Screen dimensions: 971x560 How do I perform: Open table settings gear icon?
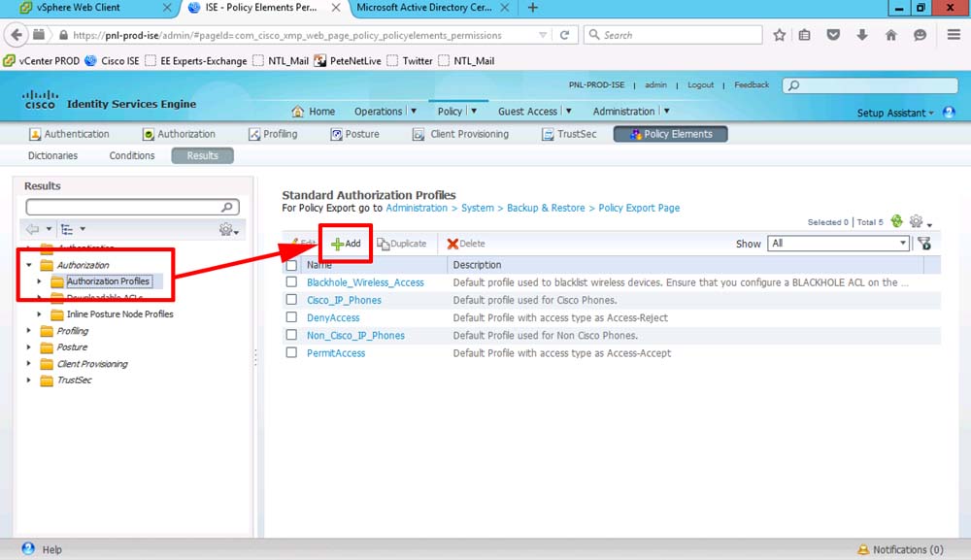916,221
